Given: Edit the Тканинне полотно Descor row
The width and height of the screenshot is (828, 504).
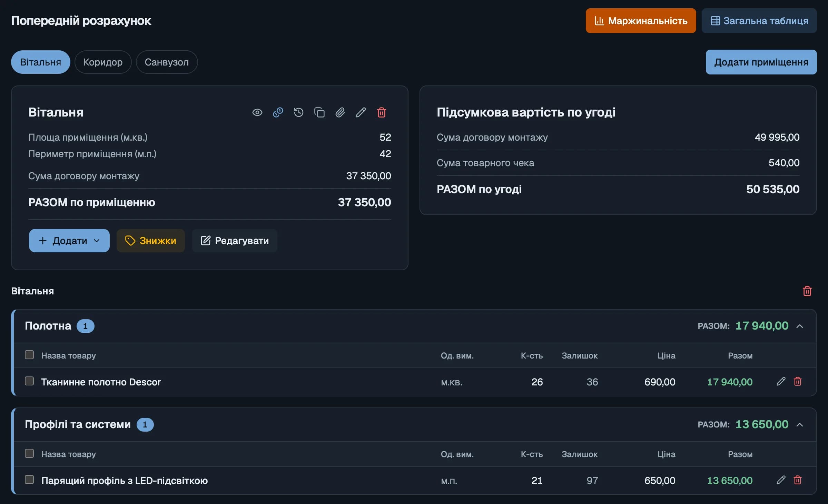Looking at the screenshot, I should point(781,381).
